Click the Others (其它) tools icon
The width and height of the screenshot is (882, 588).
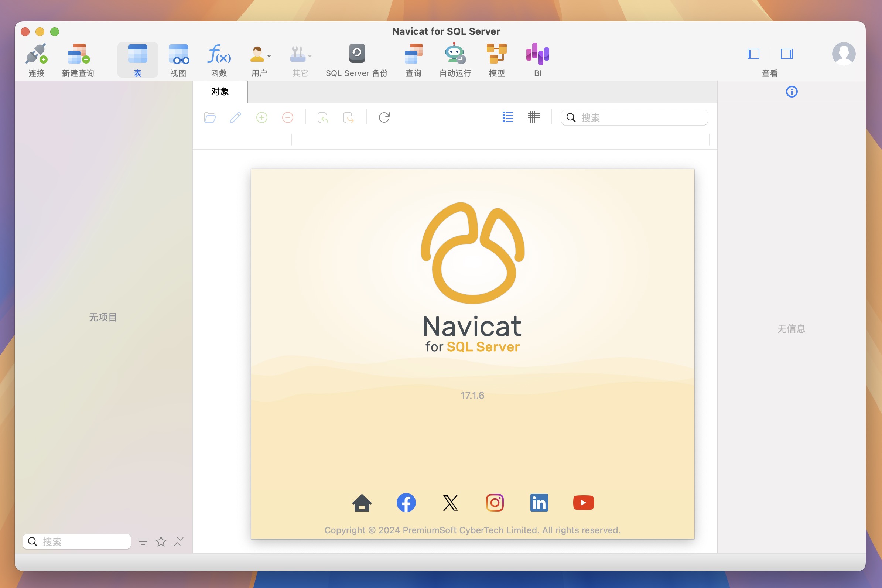coord(298,54)
